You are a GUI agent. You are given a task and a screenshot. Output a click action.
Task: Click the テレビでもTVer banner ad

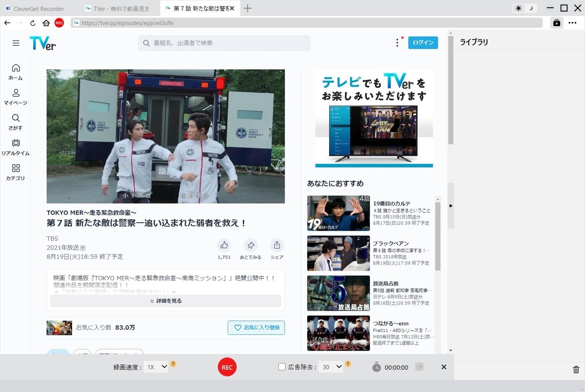coord(374,118)
